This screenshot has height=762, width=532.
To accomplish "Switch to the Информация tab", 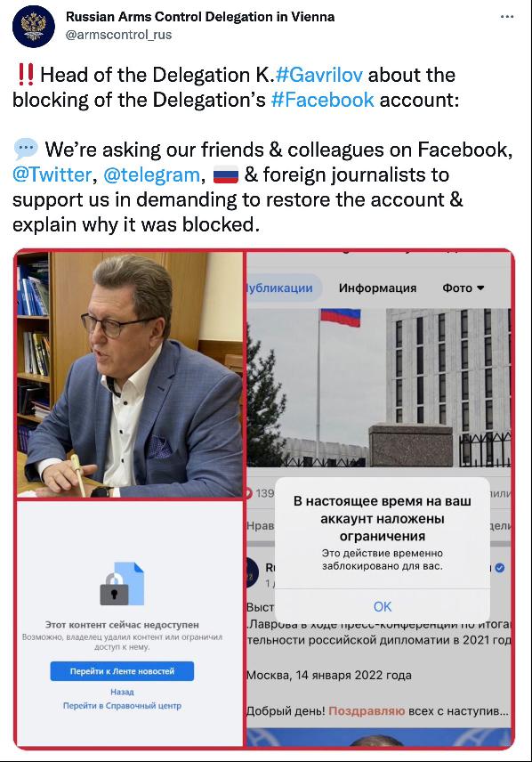I will 377,288.
